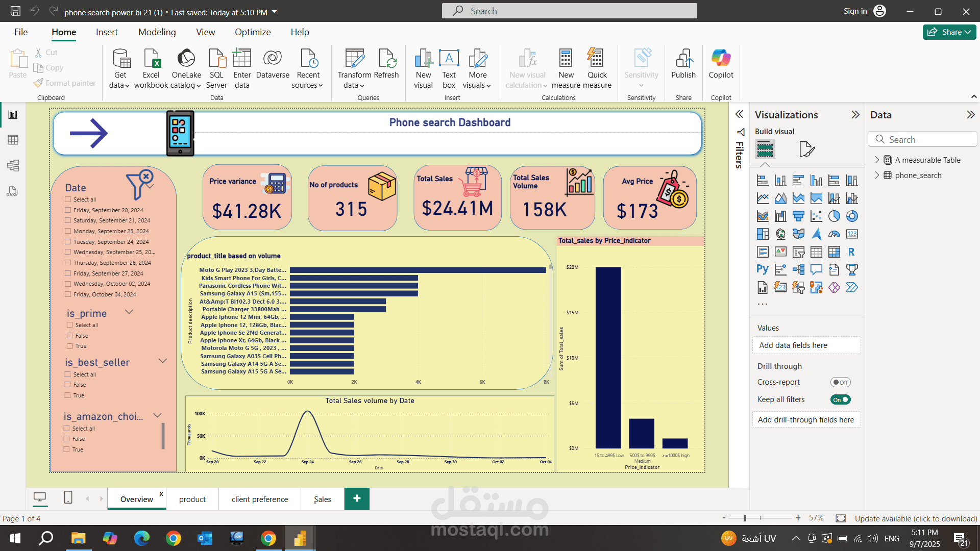Open the is_amazon_choice slicer chevron
Viewport: 980px width, 551px height.
(x=157, y=415)
